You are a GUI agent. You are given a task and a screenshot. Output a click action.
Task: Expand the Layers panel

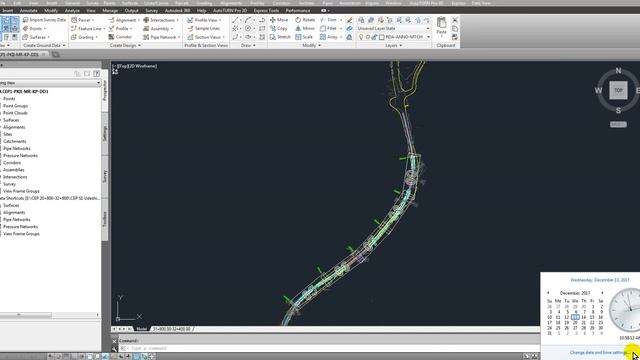393,45
